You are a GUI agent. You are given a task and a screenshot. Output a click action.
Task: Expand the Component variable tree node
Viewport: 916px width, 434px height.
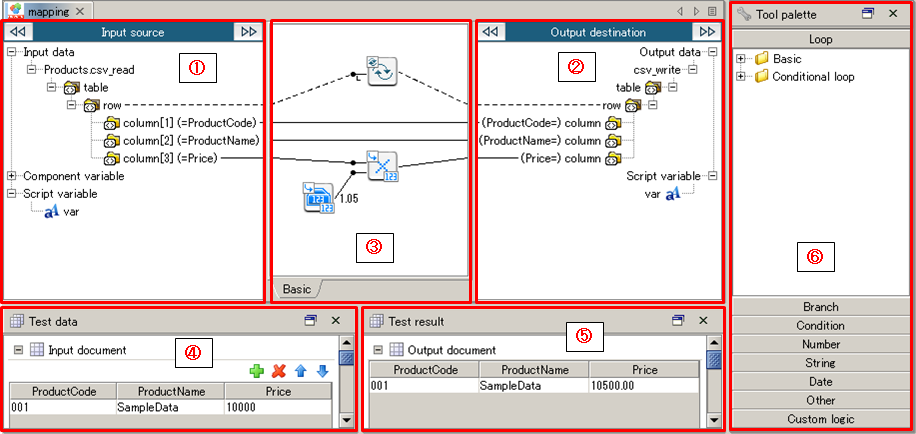(11, 176)
